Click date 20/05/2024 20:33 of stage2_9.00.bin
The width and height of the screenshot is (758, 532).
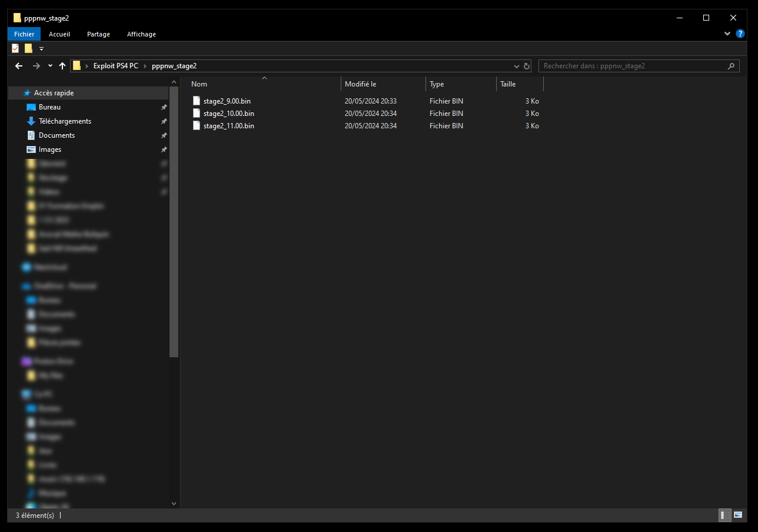[x=371, y=101]
